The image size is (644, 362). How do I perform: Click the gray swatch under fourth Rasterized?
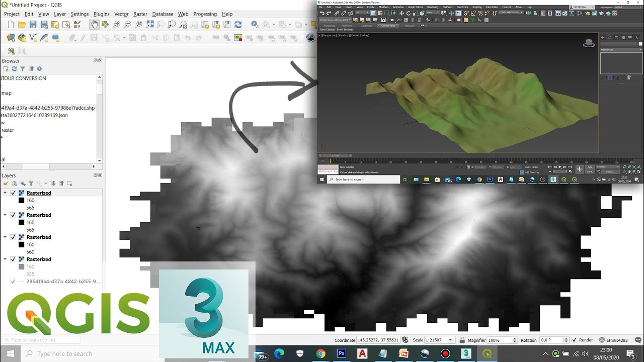point(22,267)
